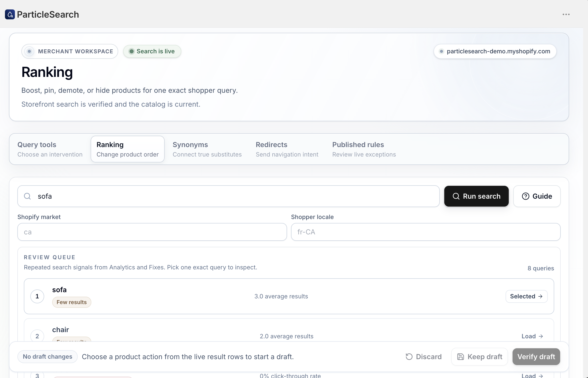Viewport: 588px width, 378px height.
Task: Click the Few results tag under sofa
Action: click(x=72, y=302)
